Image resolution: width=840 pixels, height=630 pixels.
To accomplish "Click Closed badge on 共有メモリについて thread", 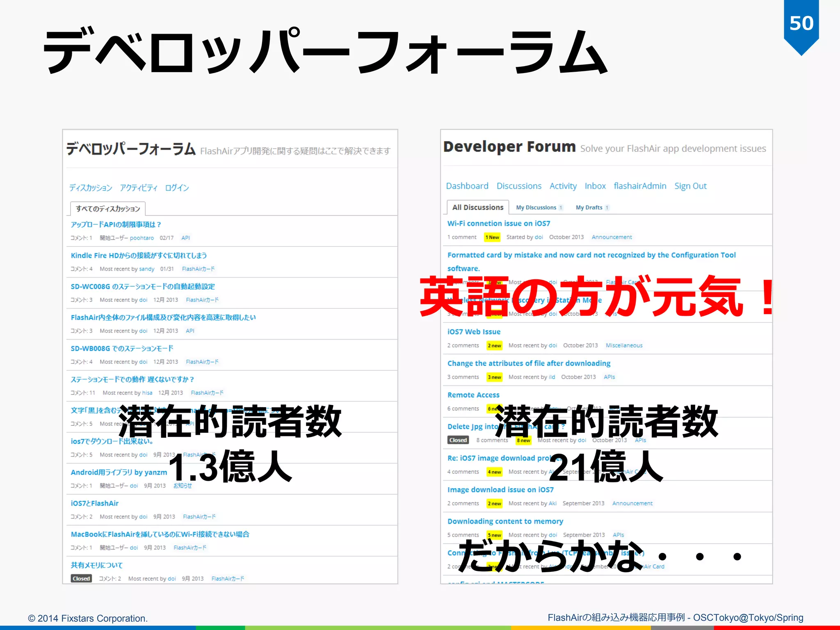I will pyautogui.click(x=81, y=579).
